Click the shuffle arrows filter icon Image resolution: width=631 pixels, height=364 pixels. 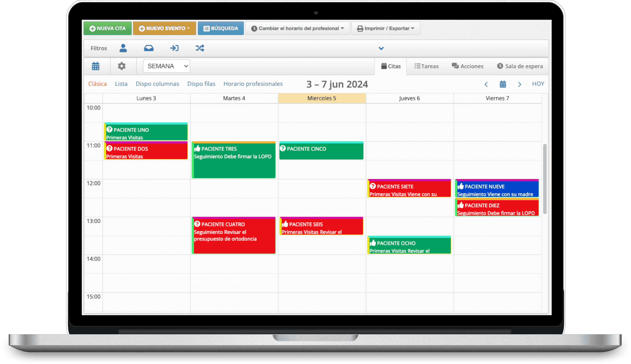200,48
